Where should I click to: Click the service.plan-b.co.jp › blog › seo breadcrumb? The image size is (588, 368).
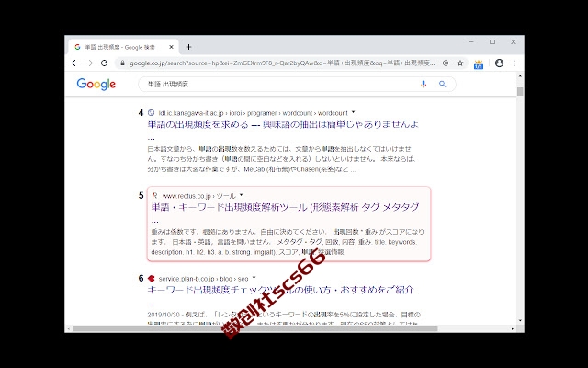pos(203,279)
